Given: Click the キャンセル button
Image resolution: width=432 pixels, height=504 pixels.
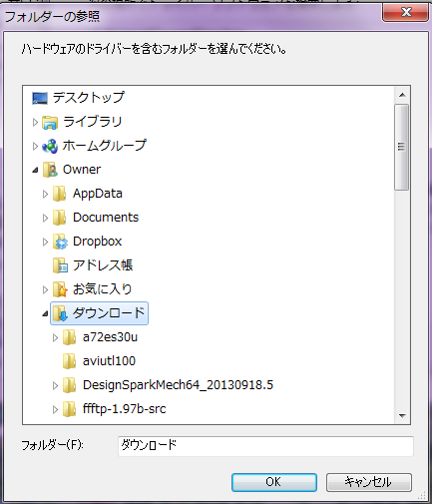Looking at the screenshot, I should click(x=369, y=482).
